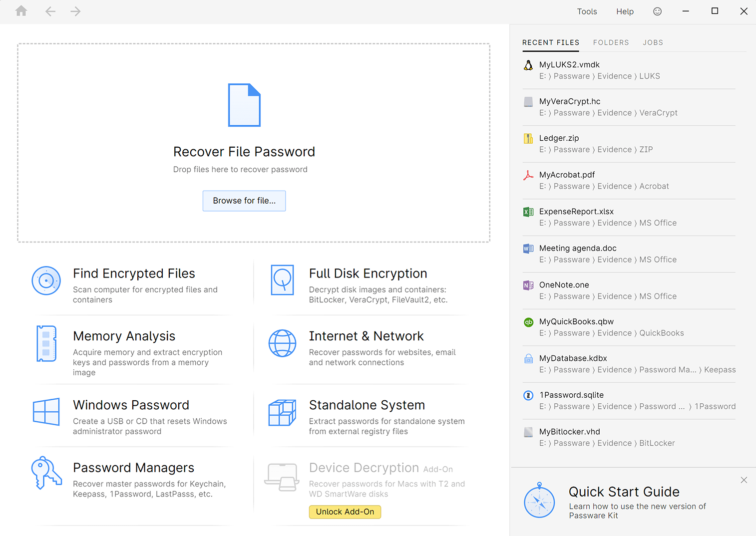Click the penguin icon next to MyLUKS2.vmdk
756x536 pixels.
tap(528, 65)
